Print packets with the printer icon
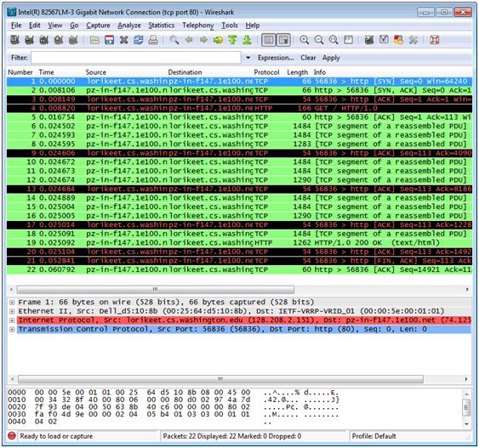 click(153, 40)
